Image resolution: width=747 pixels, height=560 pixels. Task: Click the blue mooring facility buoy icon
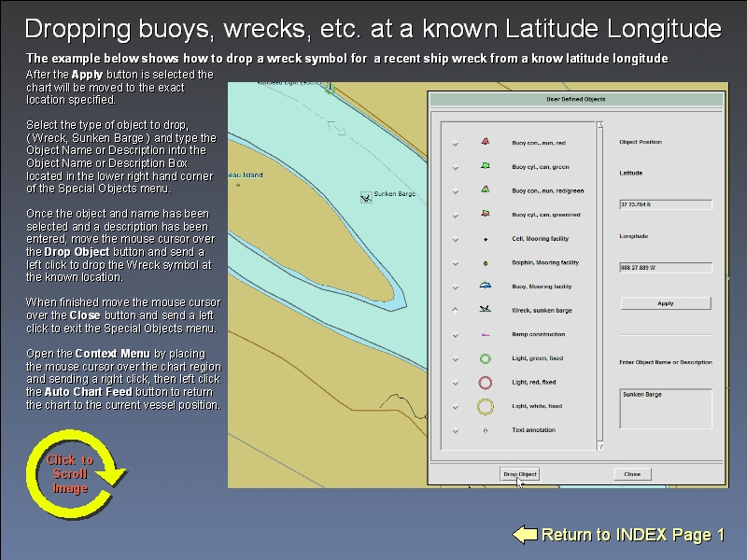click(x=486, y=286)
